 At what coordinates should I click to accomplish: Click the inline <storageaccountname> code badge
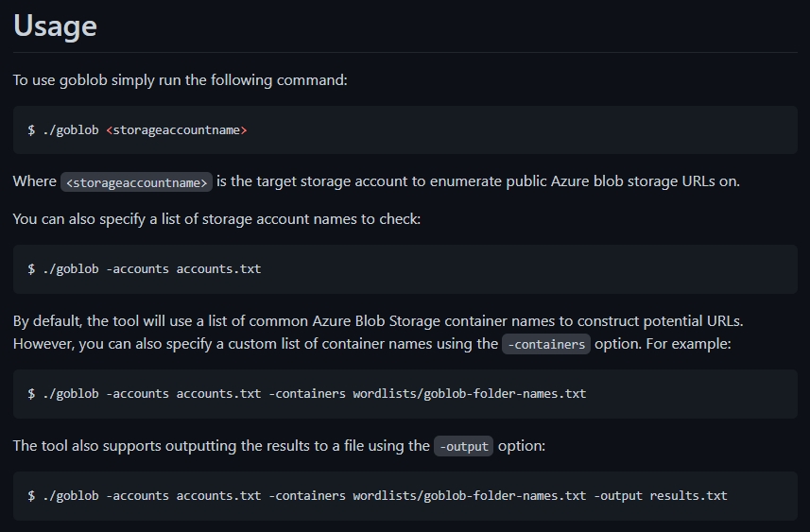(x=136, y=182)
